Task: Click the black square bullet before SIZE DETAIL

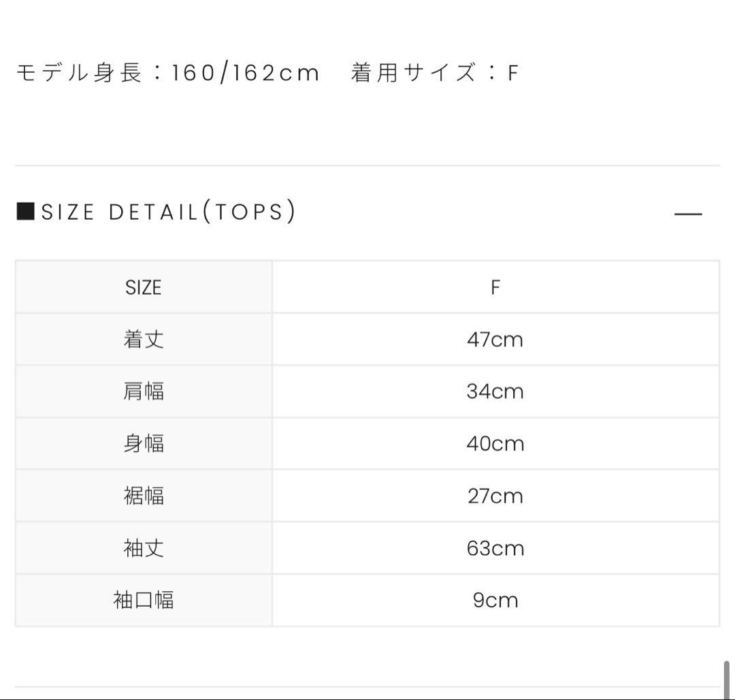Action: click(x=25, y=212)
